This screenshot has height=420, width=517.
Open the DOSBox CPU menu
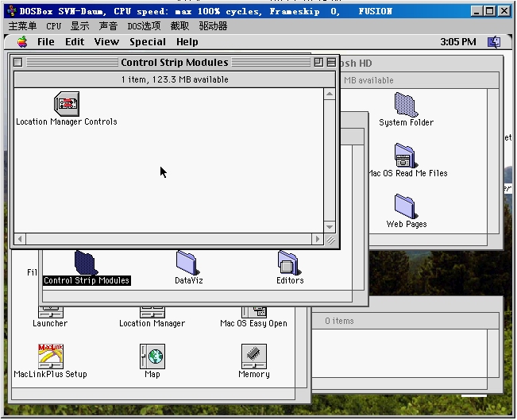(53, 26)
